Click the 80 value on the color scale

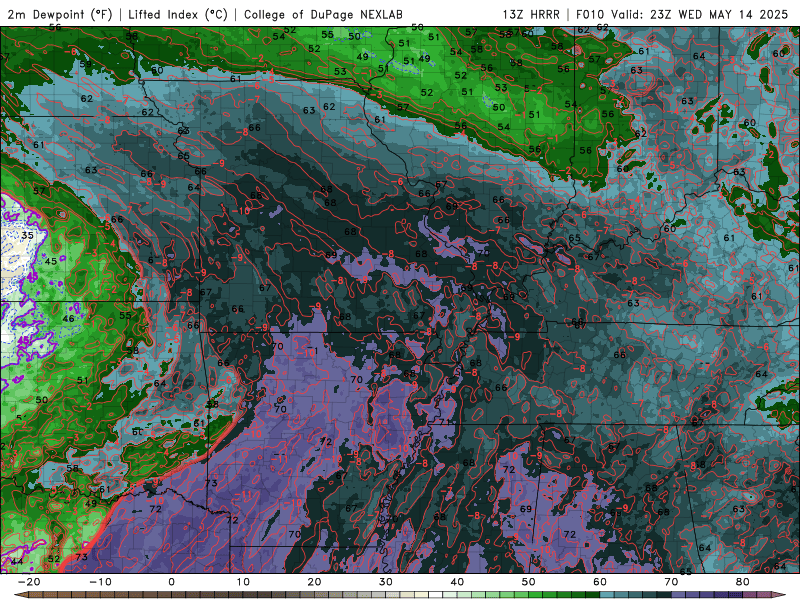(743, 582)
